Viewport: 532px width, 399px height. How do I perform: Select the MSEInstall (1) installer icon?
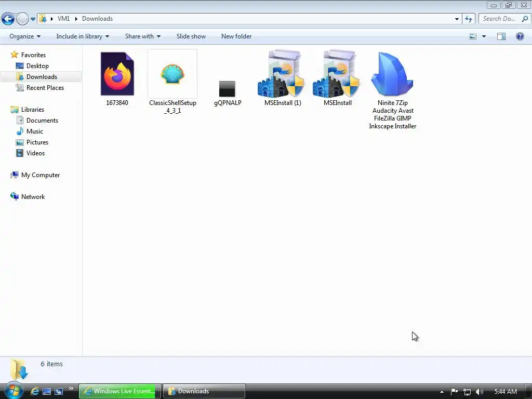[x=282, y=74]
